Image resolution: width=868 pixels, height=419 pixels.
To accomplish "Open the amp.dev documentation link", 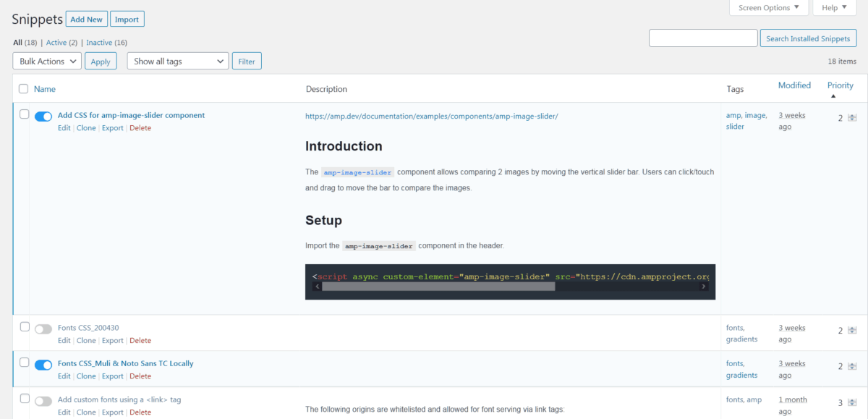I will pyautogui.click(x=432, y=115).
